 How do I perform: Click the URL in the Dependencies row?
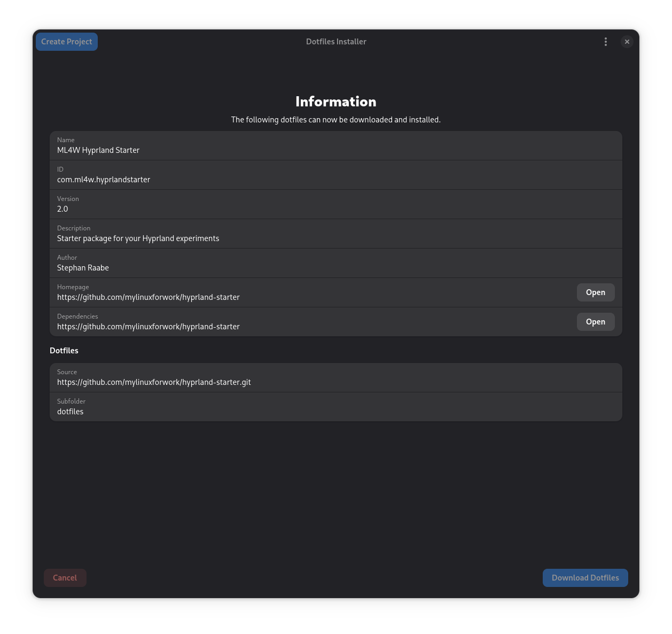[149, 327]
